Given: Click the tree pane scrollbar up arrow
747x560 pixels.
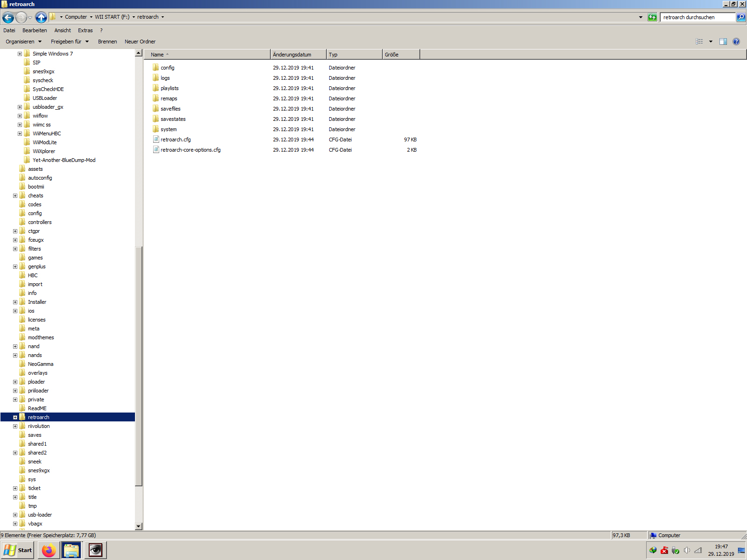Looking at the screenshot, I should pos(139,53).
